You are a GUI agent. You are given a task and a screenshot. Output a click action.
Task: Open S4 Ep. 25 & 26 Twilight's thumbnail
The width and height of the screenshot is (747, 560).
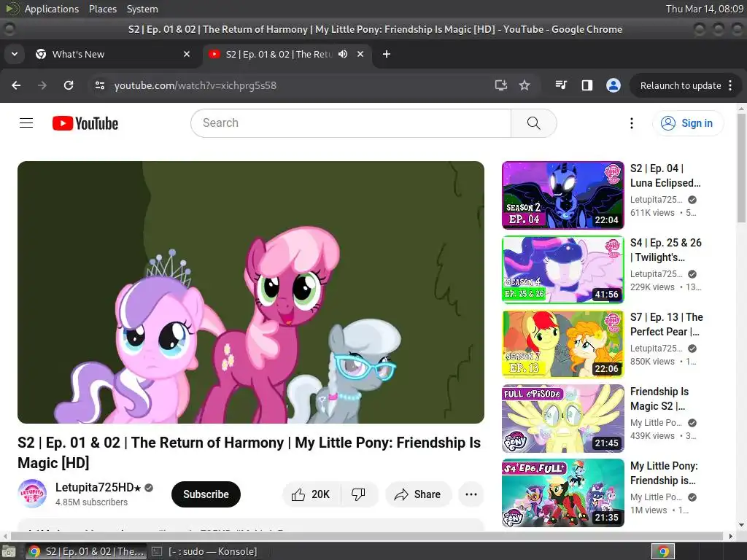pos(562,269)
